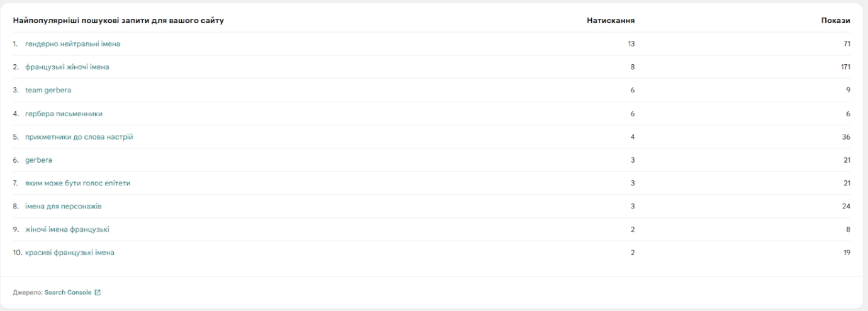Open "яким може бути голос епітети" query
The width and height of the screenshot is (868, 311).
click(77, 183)
